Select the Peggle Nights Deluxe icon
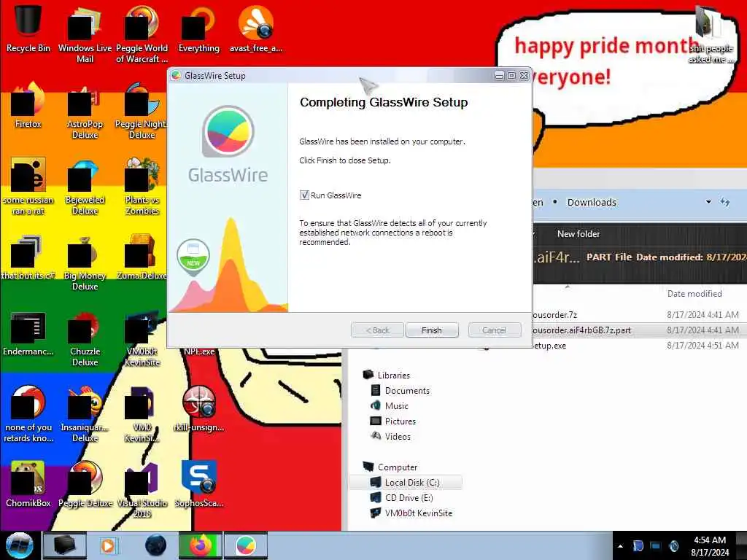This screenshot has height=560, width=747. (142, 111)
